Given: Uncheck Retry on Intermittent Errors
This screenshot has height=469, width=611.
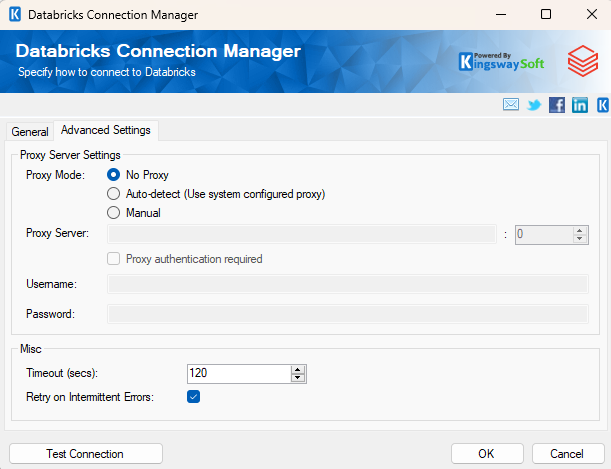Looking at the screenshot, I should point(193,397).
